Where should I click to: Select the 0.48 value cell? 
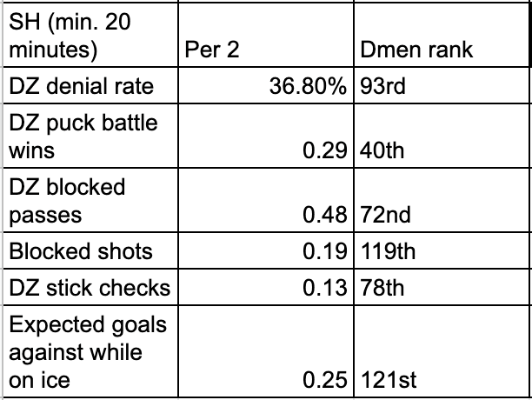click(x=266, y=201)
